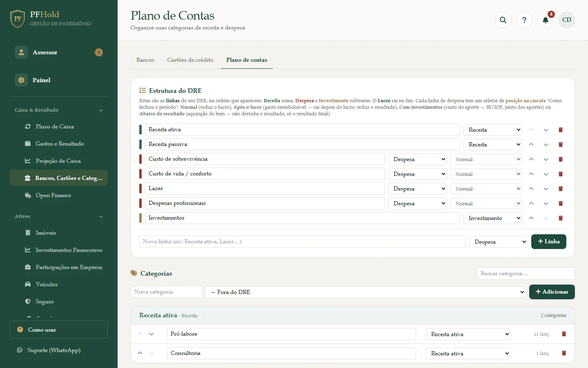Open the CD user avatar menu
Screen dimensions: 588x368
(567, 20)
